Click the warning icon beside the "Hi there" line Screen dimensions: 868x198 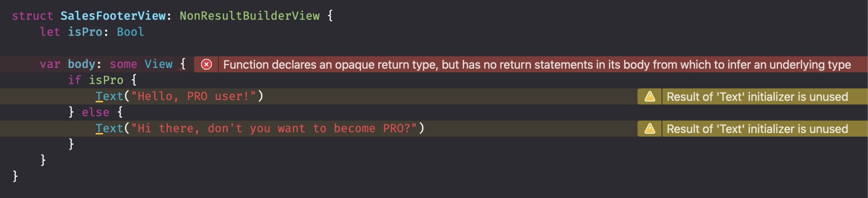click(x=650, y=129)
